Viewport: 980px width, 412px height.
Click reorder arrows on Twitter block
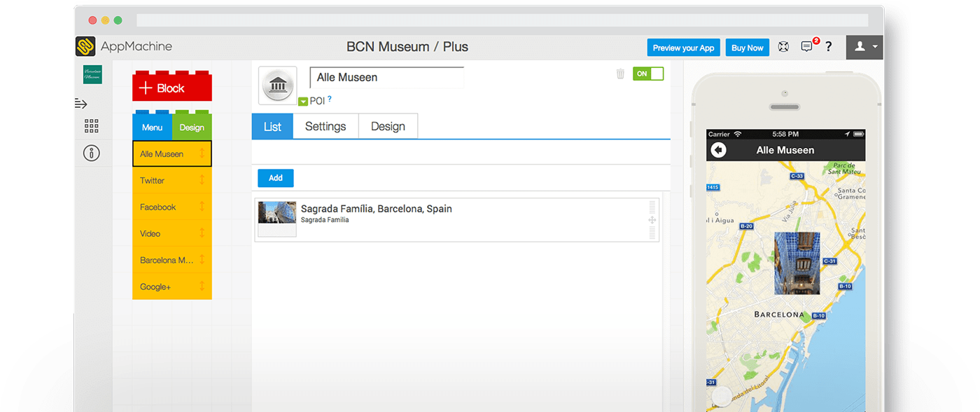(202, 179)
